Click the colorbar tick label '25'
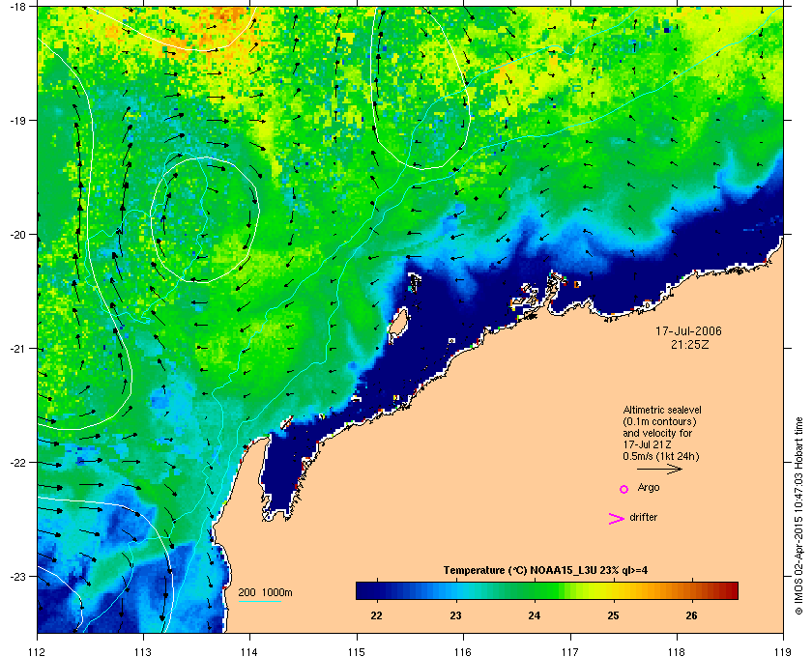The height and width of the screenshot is (657, 812). 613,615
